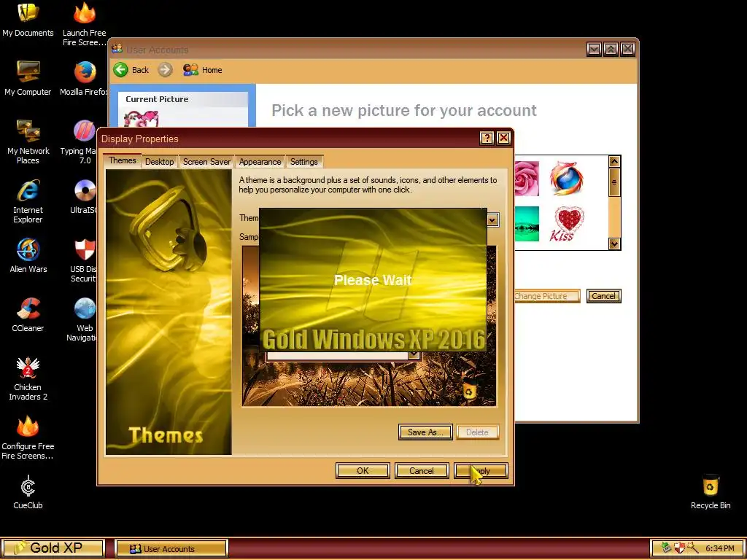This screenshot has height=560, width=747.
Task: Open USB Disk Security icon
Action: [84, 260]
